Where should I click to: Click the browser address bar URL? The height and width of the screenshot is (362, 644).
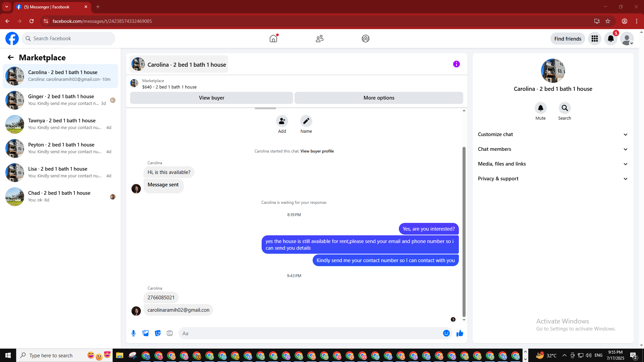102,21
